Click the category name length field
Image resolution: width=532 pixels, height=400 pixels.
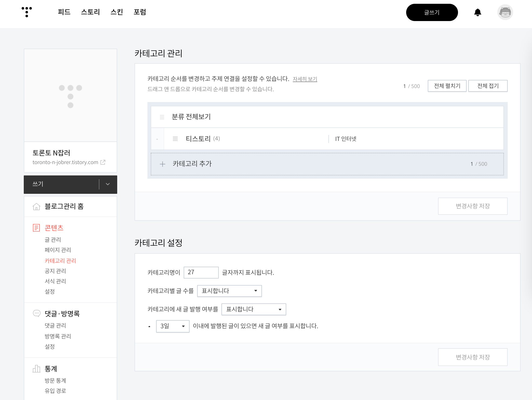point(201,273)
